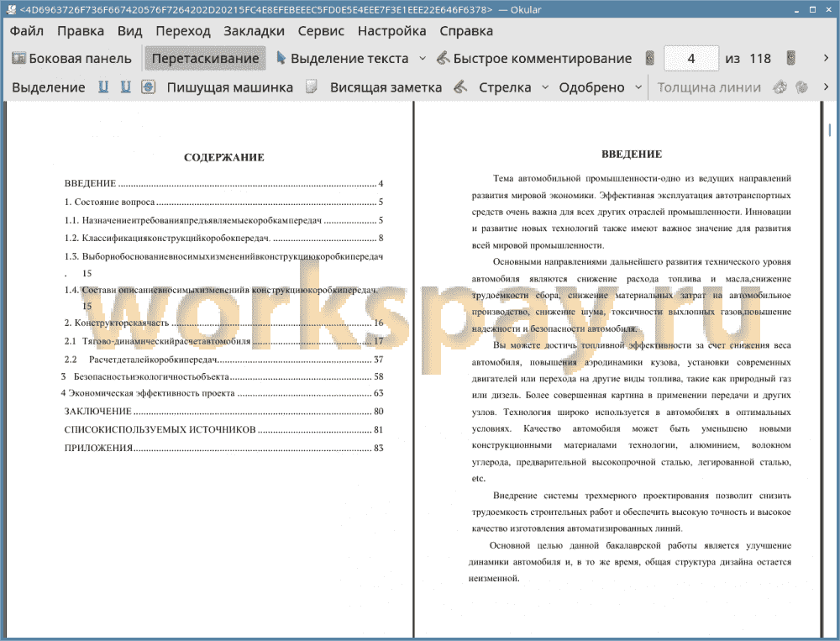Click "4 Экономическая эффективность проекта" contents line

pos(222,393)
